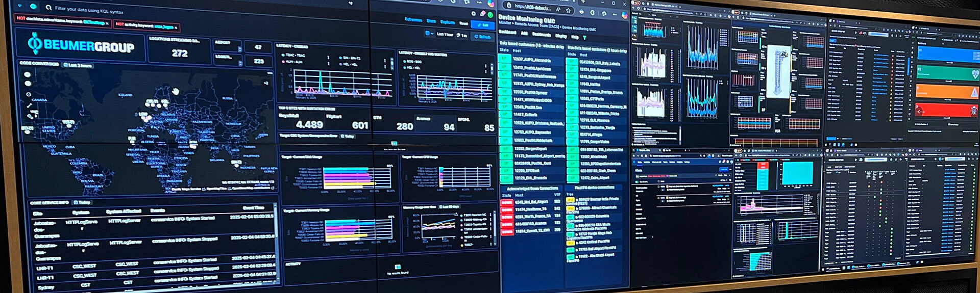Screen dimensions: 980x293
Task: Click the KQL search magnifier icon
Action: tap(48, 8)
